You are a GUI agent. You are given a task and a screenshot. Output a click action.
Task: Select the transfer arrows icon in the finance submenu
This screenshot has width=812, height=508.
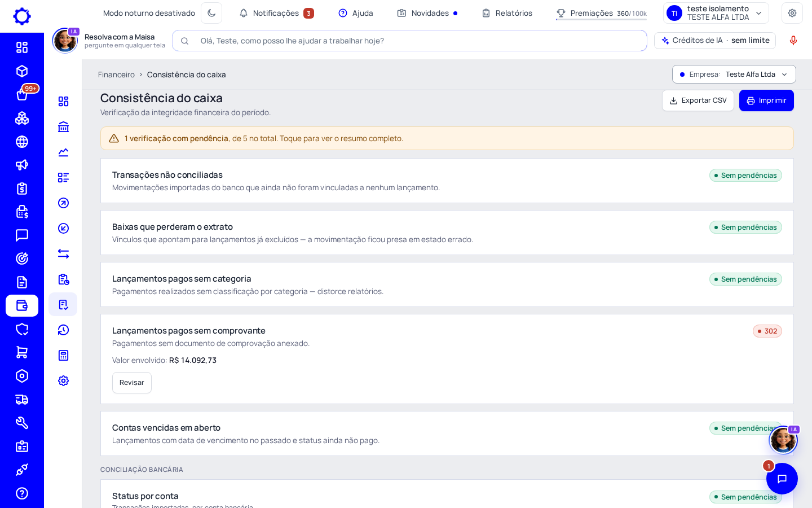click(x=63, y=254)
